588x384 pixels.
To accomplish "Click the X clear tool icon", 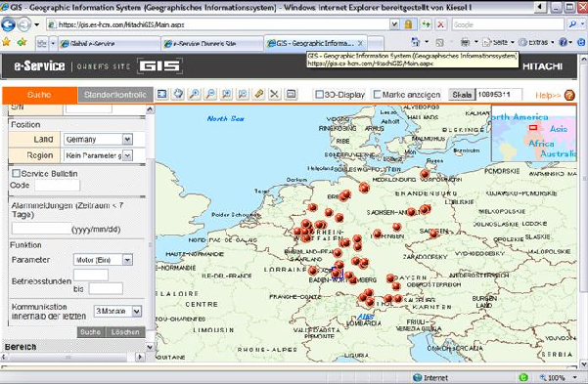I will point(275,94).
